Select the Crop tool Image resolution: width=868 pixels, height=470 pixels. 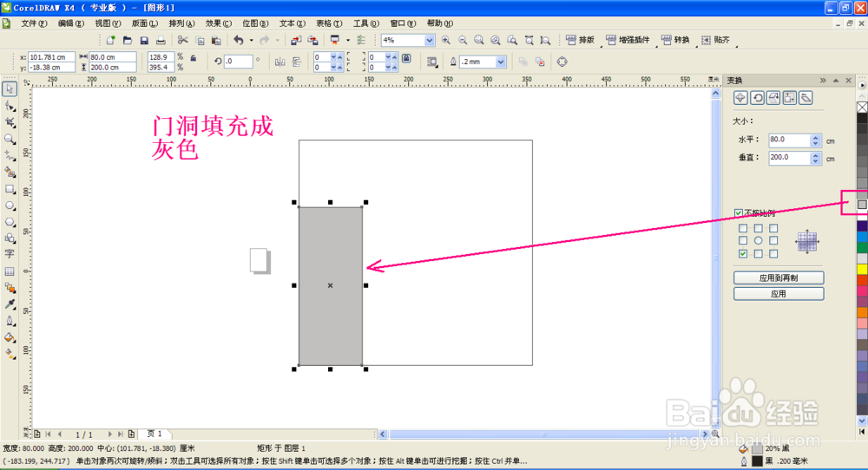click(x=10, y=122)
